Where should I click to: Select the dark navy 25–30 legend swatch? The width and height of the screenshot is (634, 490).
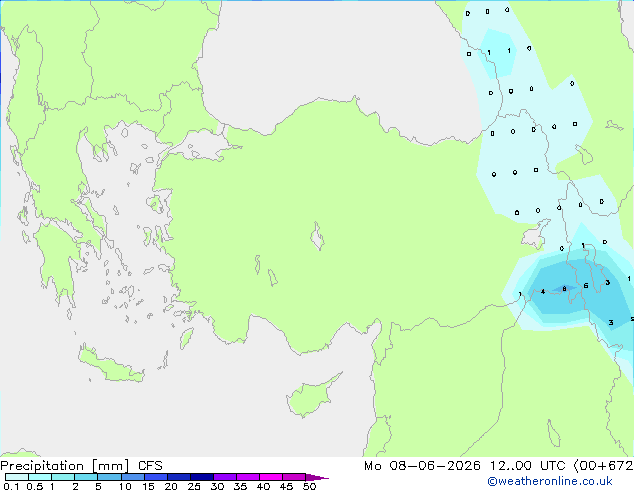point(202,477)
